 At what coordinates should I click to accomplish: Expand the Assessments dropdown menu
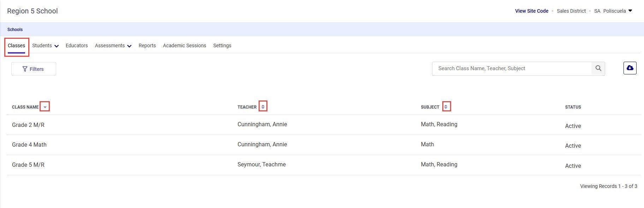(x=113, y=46)
